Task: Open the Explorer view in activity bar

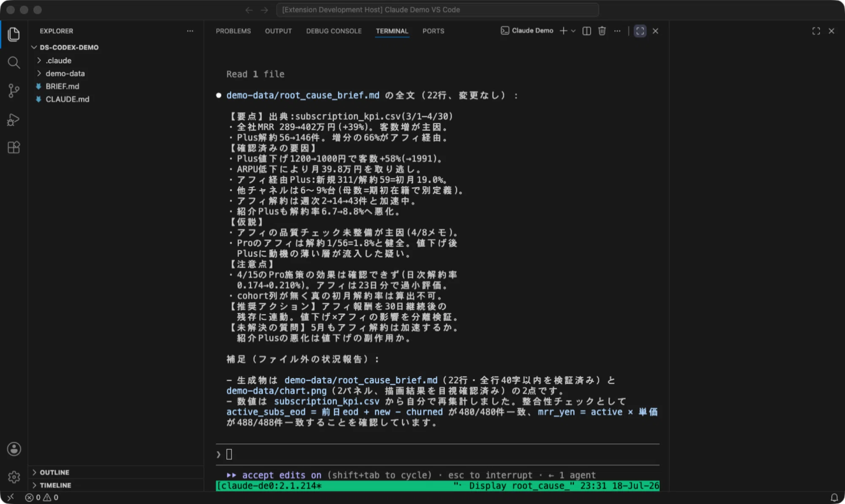Action: [x=14, y=34]
